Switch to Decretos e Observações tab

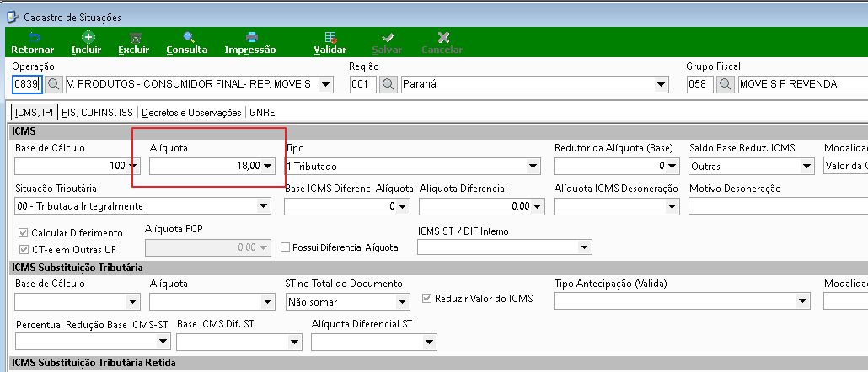pos(191,112)
